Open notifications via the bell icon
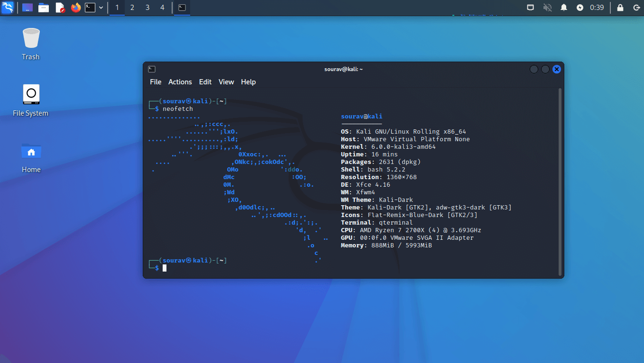Viewport: 644px width, 363px height. (564, 8)
